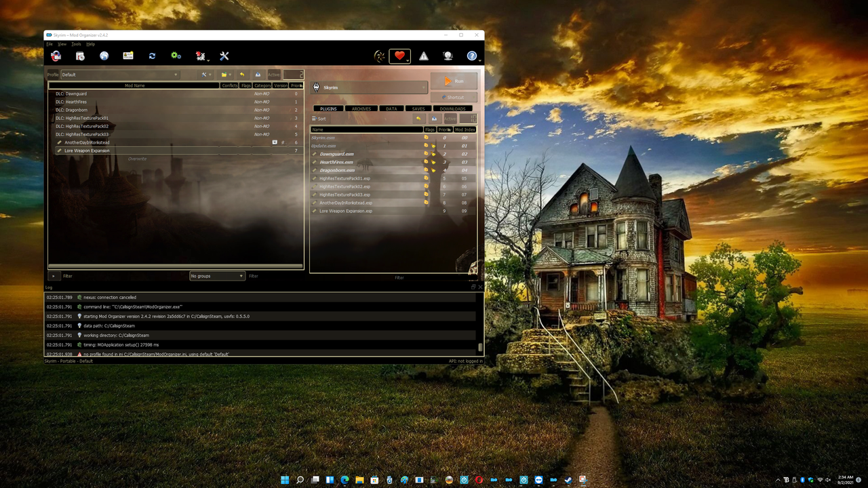Click the dark swirl icon beside heart
Image resolution: width=868 pixels, height=488 pixels.
pyautogui.click(x=380, y=56)
